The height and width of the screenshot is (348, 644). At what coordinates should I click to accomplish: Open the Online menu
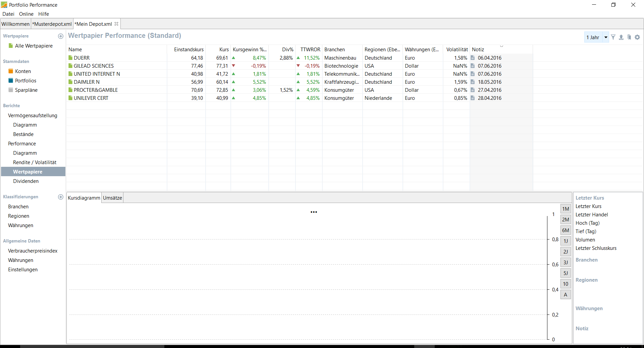[26, 14]
